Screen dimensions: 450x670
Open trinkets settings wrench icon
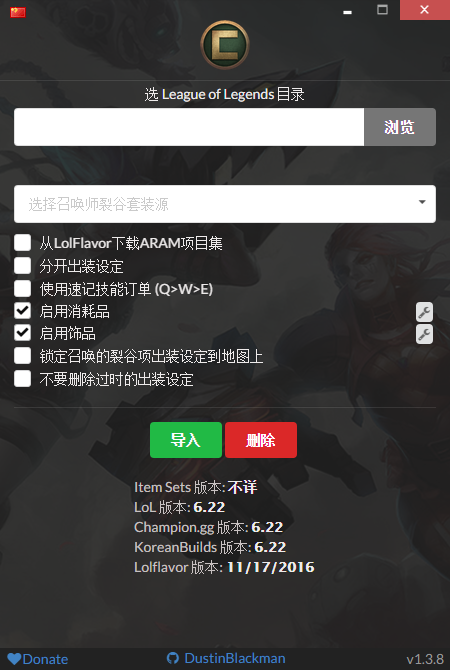point(424,334)
